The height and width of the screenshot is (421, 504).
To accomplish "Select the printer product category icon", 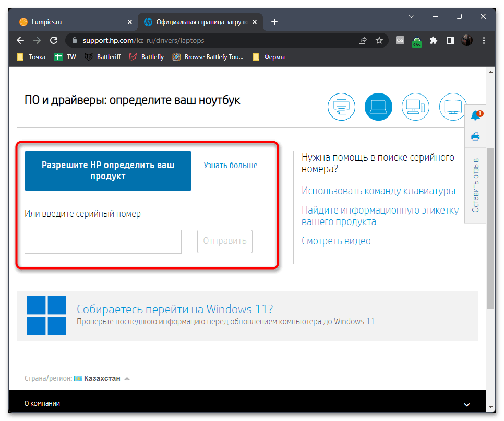I will pos(341,107).
